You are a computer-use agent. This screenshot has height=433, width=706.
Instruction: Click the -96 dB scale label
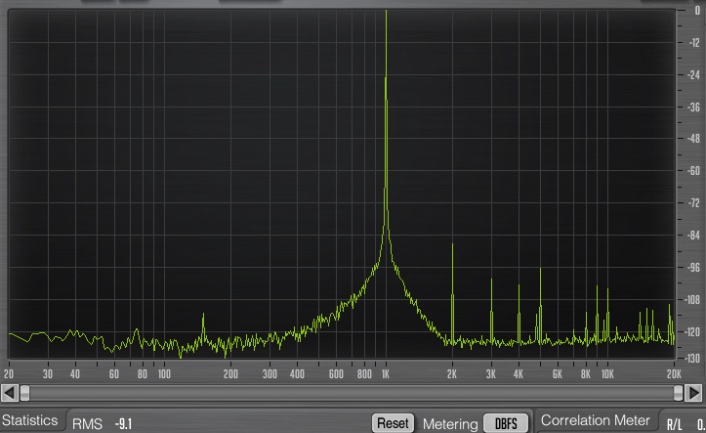click(693, 267)
